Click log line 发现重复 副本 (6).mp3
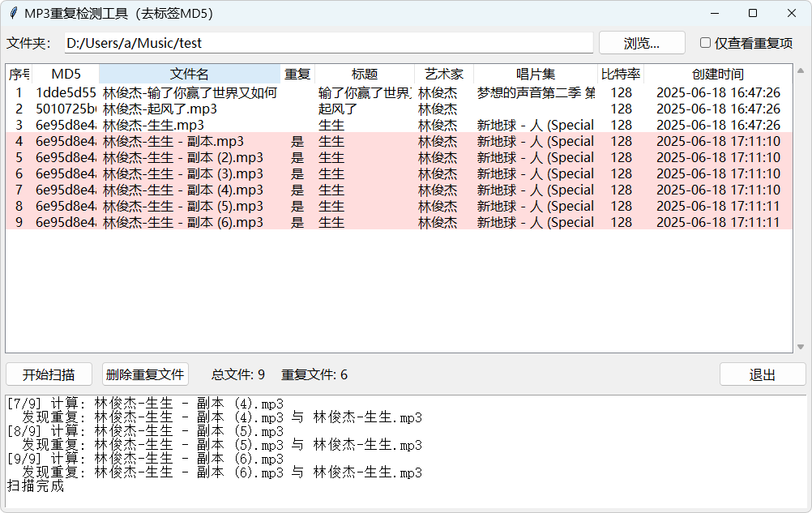Image resolution: width=812 pixels, height=513 pixels. coord(222,472)
